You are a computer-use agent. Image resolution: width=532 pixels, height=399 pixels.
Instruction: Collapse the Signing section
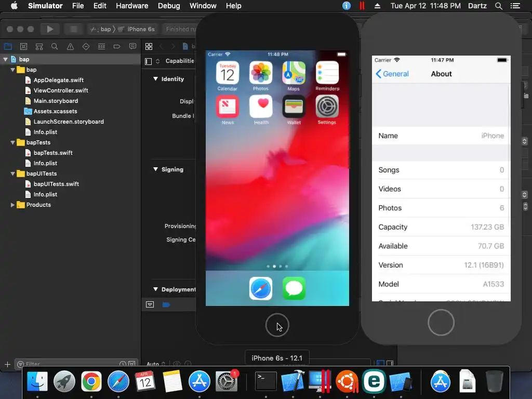tap(155, 169)
